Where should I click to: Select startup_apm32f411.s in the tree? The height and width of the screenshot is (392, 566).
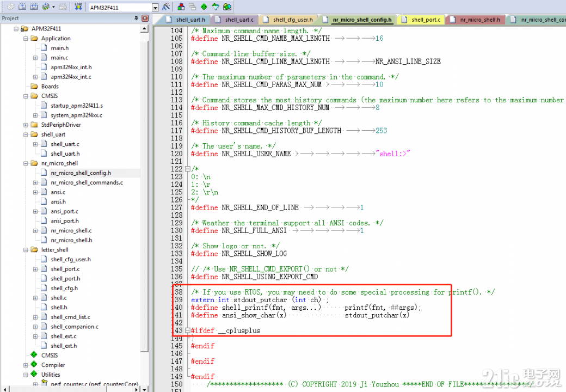coord(77,106)
